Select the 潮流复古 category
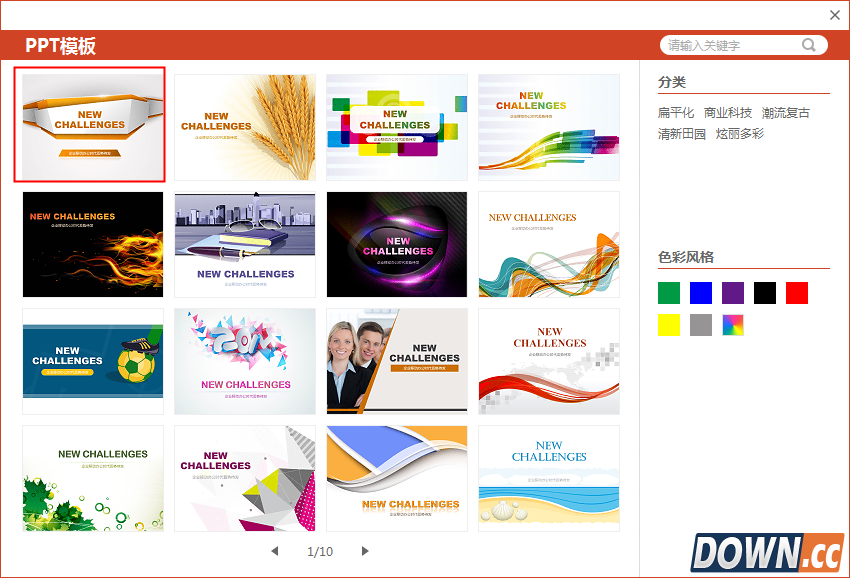 (x=786, y=113)
